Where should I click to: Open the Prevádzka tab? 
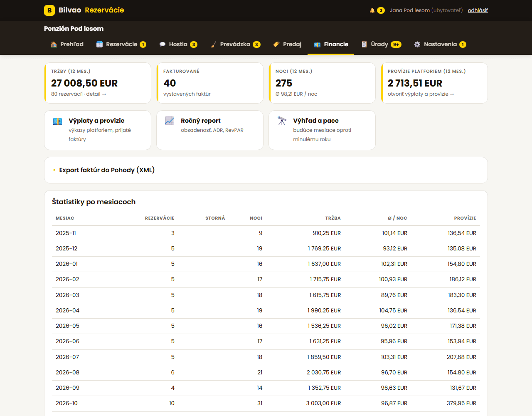[x=235, y=45]
